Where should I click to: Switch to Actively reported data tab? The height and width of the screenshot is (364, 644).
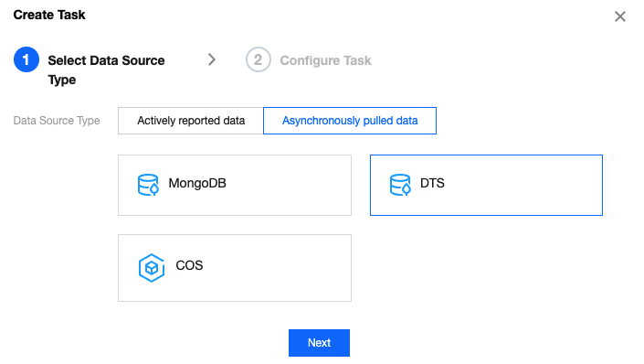tap(191, 121)
